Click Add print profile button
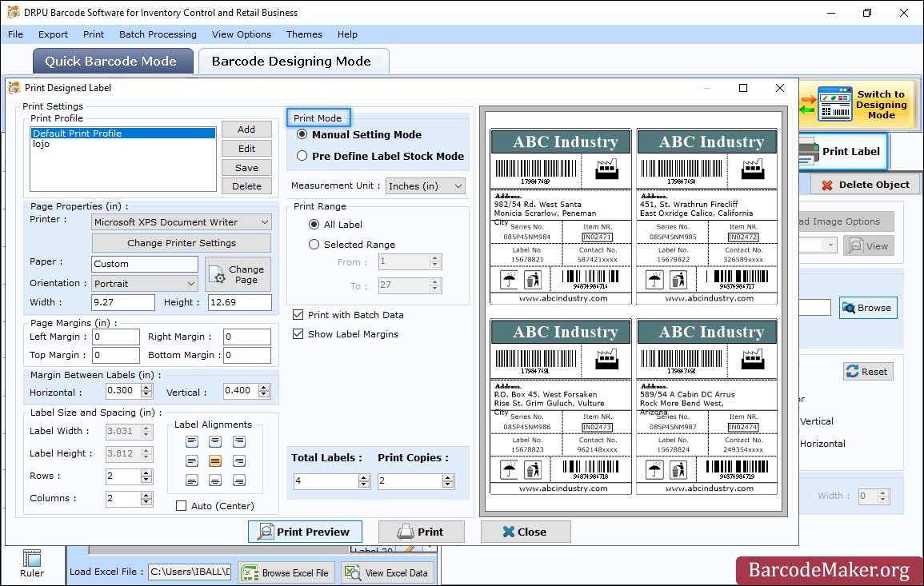Screen dimensions: 924x586 [x=246, y=130]
